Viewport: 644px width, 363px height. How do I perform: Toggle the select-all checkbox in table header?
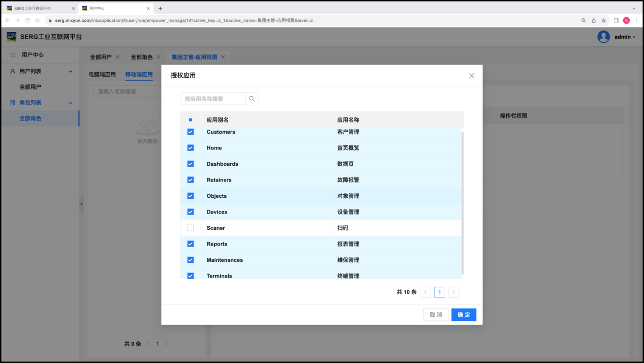pyautogui.click(x=191, y=120)
